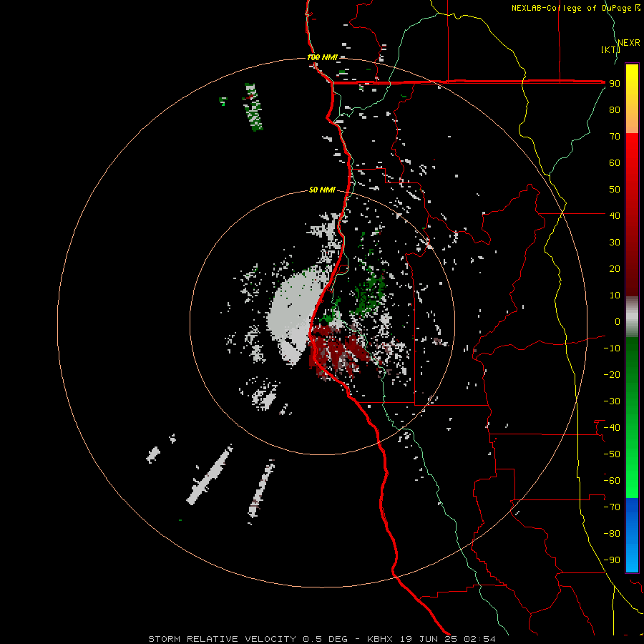Click the 50 NMI range ring label

pos(322,190)
